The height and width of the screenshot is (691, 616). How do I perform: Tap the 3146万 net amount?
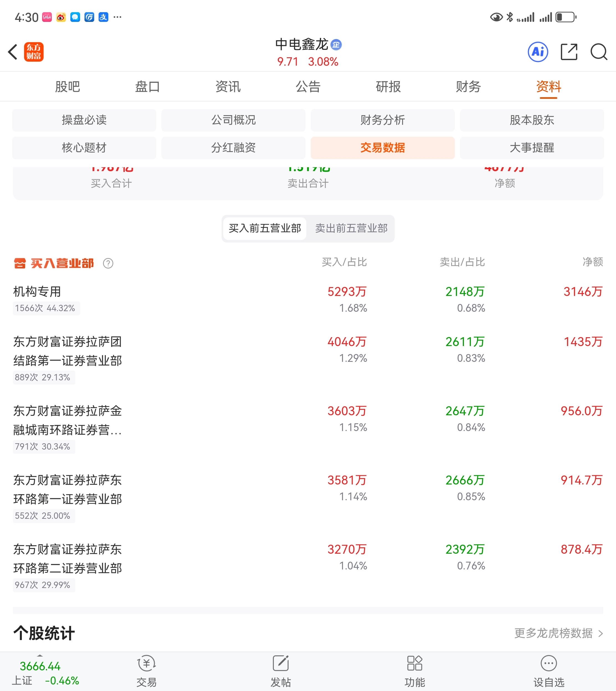click(x=583, y=292)
